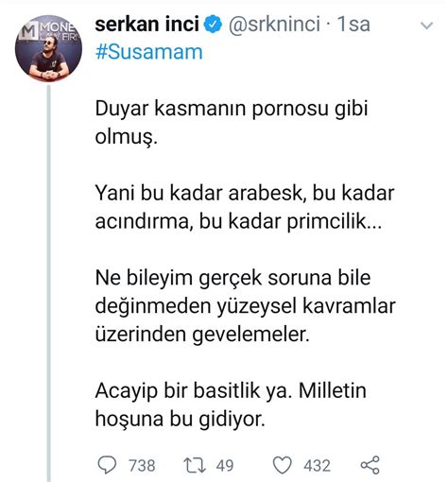Click the 'Ne bileyim gerçek soruna' paragraph
The height and width of the screenshot is (482, 448).
pyautogui.click(x=245, y=305)
